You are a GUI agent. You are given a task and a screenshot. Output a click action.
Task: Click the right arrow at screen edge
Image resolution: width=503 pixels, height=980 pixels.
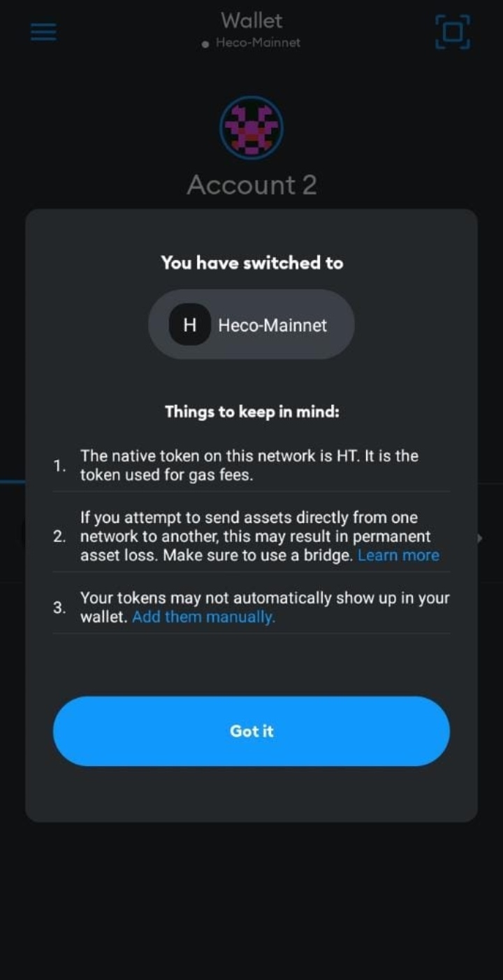coord(479,538)
